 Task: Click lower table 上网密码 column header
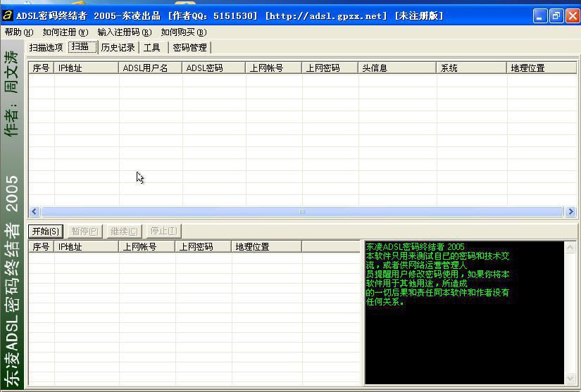tap(204, 247)
